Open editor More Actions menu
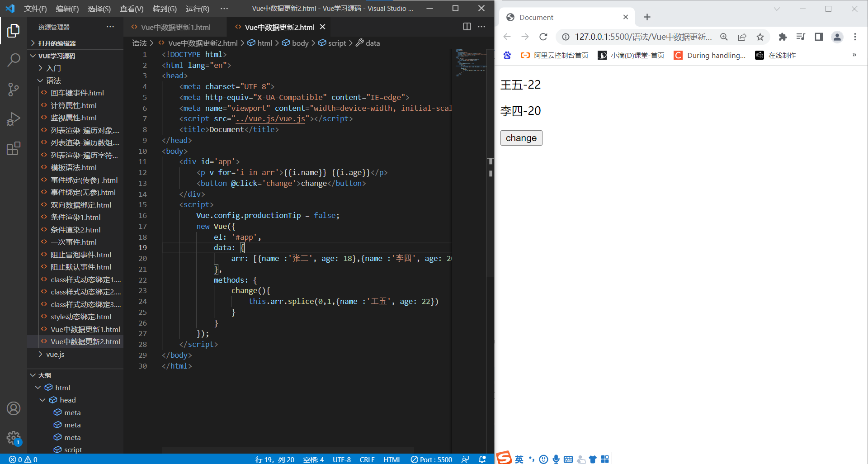This screenshot has width=868, height=464. tap(481, 27)
